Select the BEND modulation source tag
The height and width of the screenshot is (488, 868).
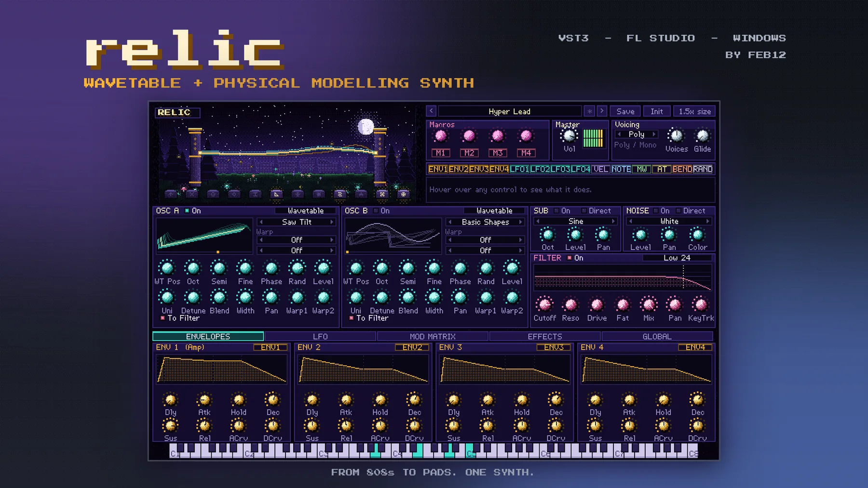tap(682, 169)
